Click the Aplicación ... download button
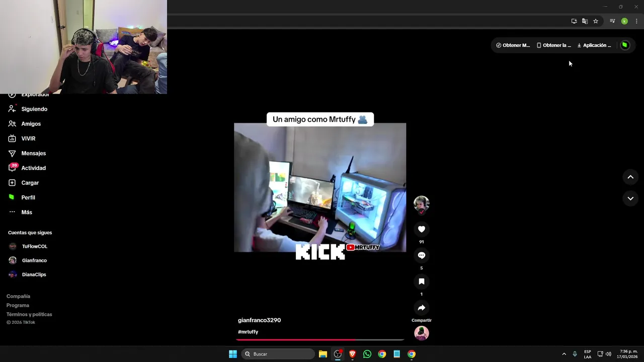The image size is (644, 362). click(x=594, y=45)
